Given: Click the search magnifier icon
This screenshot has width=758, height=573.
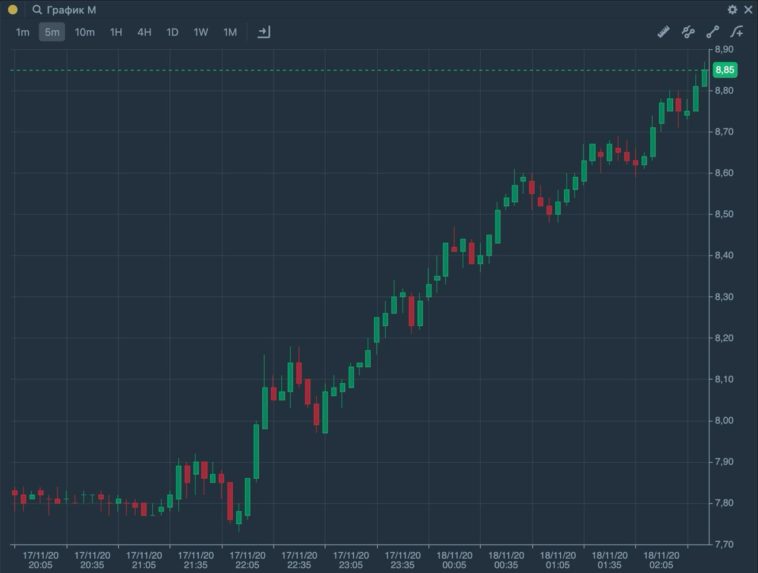Looking at the screenshot, I should 37,10.
